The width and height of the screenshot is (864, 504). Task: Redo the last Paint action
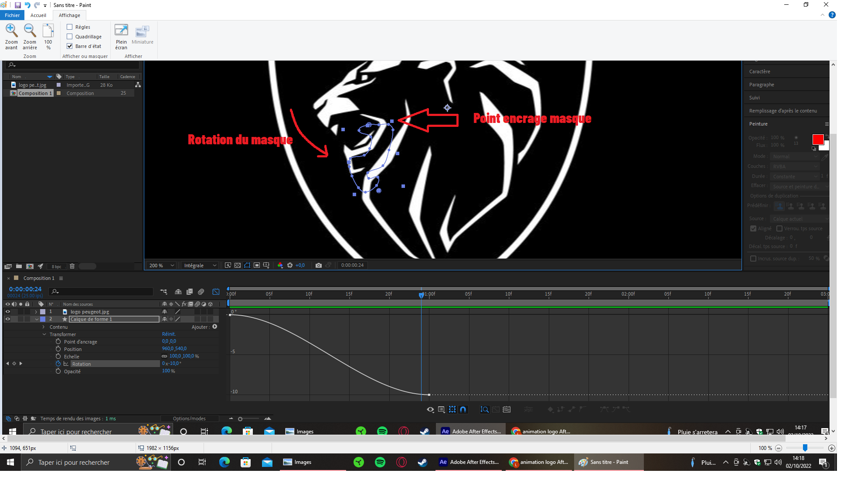point(37,5)
